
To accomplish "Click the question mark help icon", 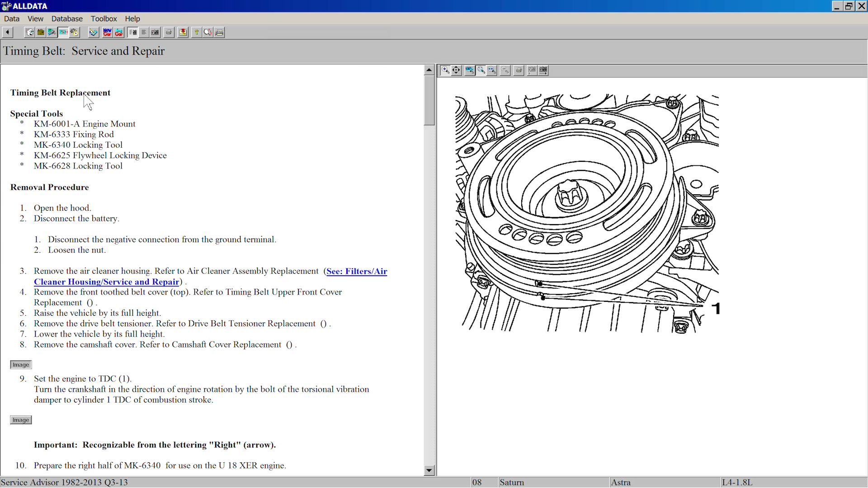I will (x=196, y=32).
